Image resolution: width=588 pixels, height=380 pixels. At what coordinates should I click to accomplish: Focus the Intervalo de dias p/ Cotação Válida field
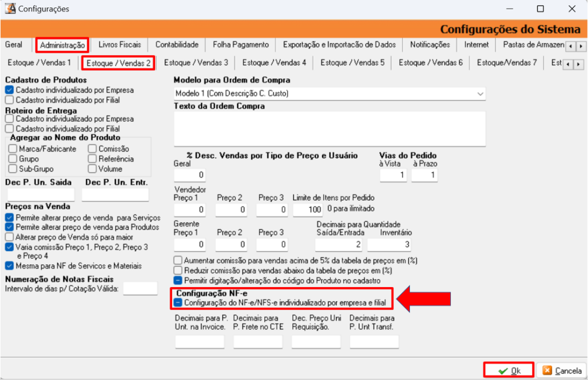coord(140,288)
